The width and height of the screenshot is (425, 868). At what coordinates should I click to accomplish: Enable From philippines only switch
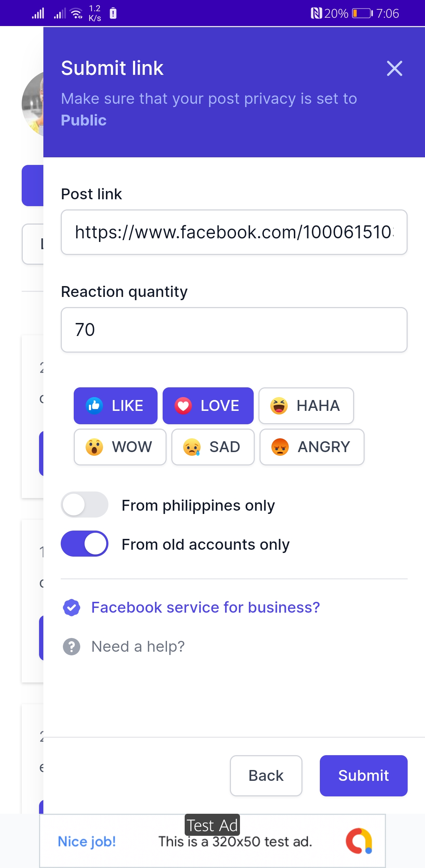(x=85, y=505)
